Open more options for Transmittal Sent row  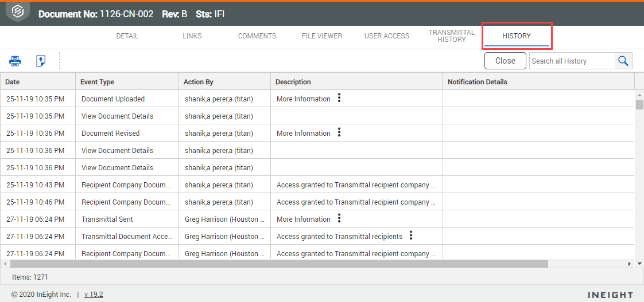[339, 219]
